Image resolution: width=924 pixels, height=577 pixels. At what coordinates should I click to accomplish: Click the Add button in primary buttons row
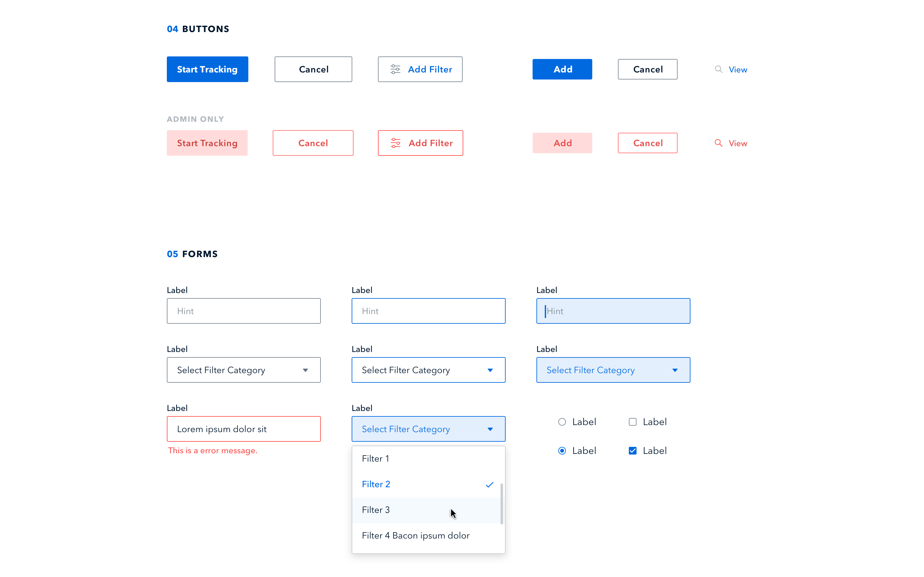coord(562,69)
